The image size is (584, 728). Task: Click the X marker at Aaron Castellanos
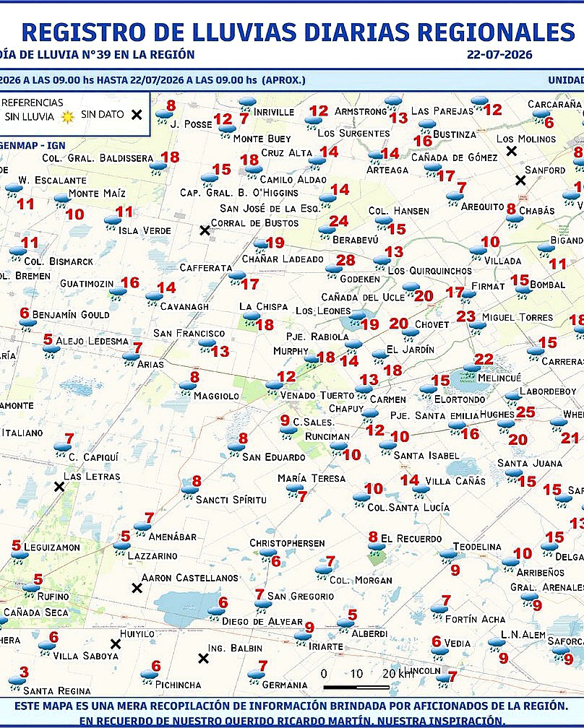(137, 588)
